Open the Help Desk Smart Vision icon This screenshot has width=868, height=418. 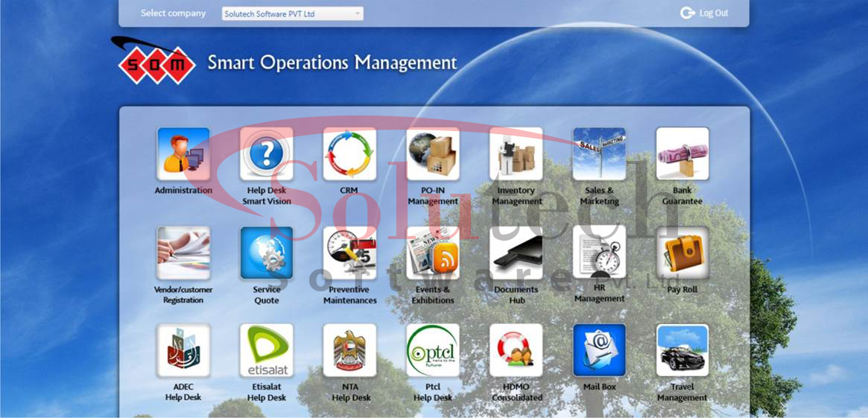(x=266, y=153)
